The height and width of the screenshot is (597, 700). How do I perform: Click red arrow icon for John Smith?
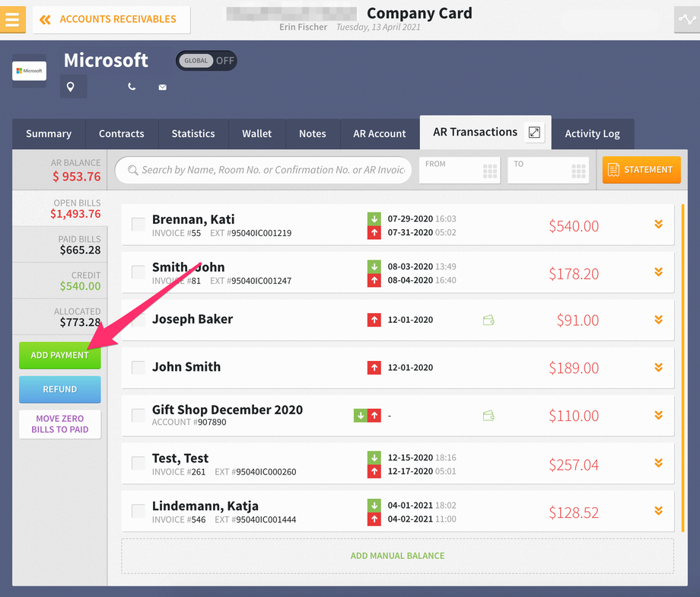[374, 368]
